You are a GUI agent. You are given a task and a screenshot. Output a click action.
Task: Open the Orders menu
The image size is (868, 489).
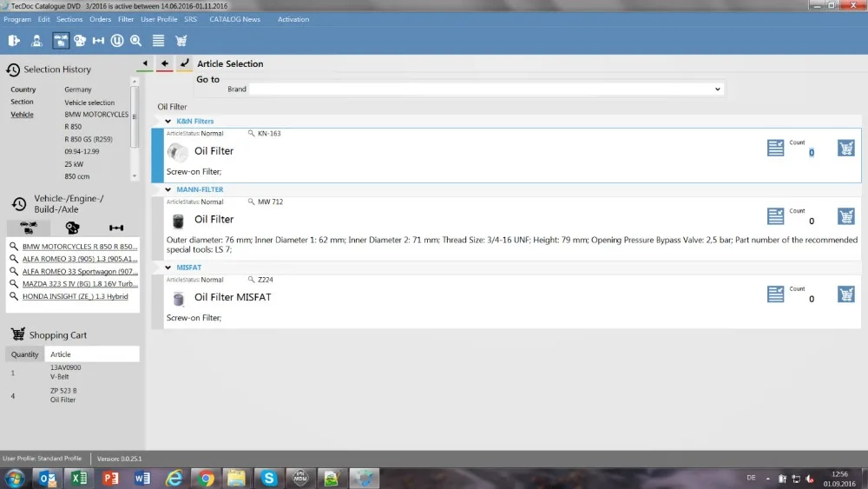(x=100, y=19)
